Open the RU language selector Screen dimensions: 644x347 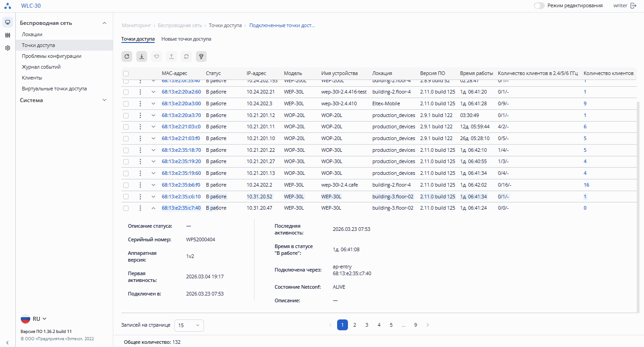point(34,319)
